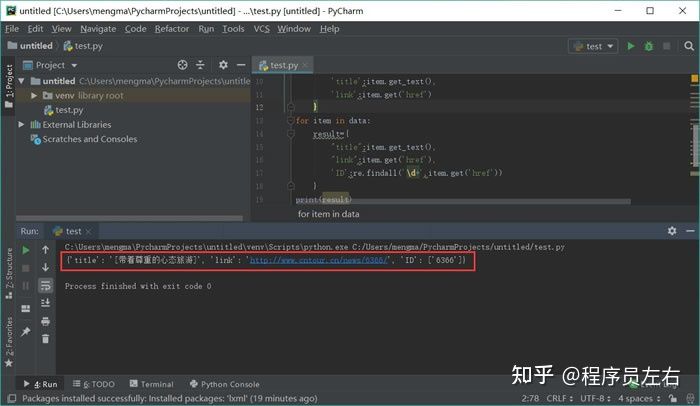Open the Z: Structure side tab

9,273
